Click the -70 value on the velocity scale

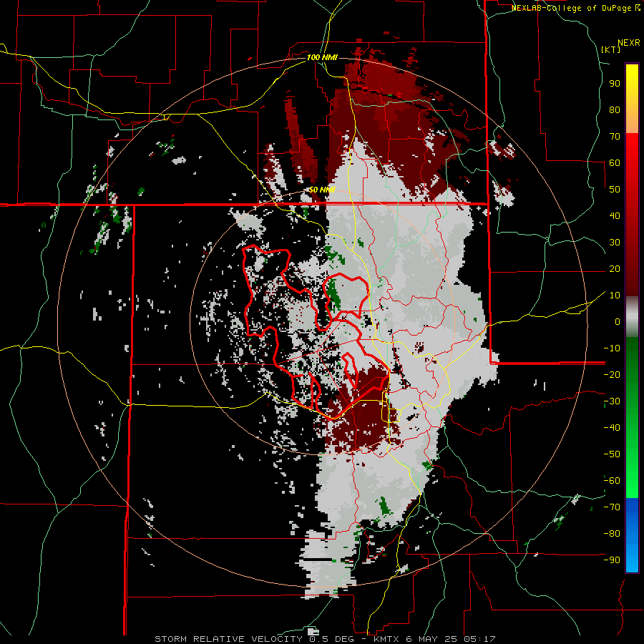[x=612, y=507]
